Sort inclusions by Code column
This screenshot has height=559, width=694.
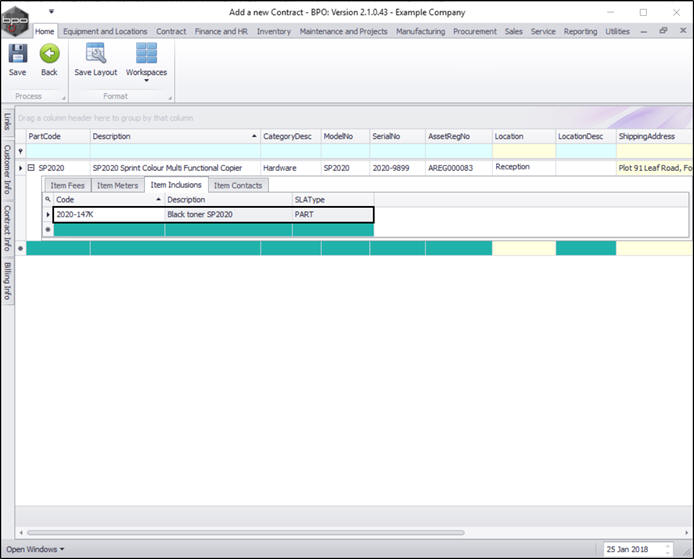pos(109,200)
